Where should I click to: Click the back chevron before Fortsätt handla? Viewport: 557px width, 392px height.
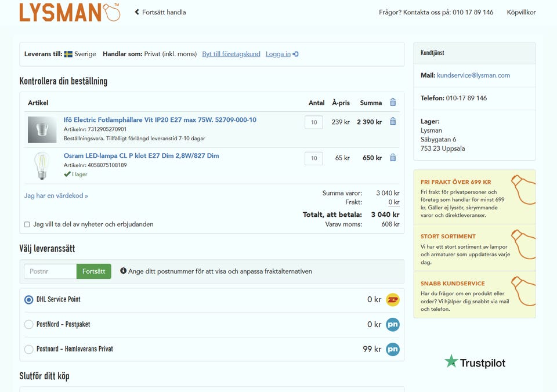(x=137, y=12)
